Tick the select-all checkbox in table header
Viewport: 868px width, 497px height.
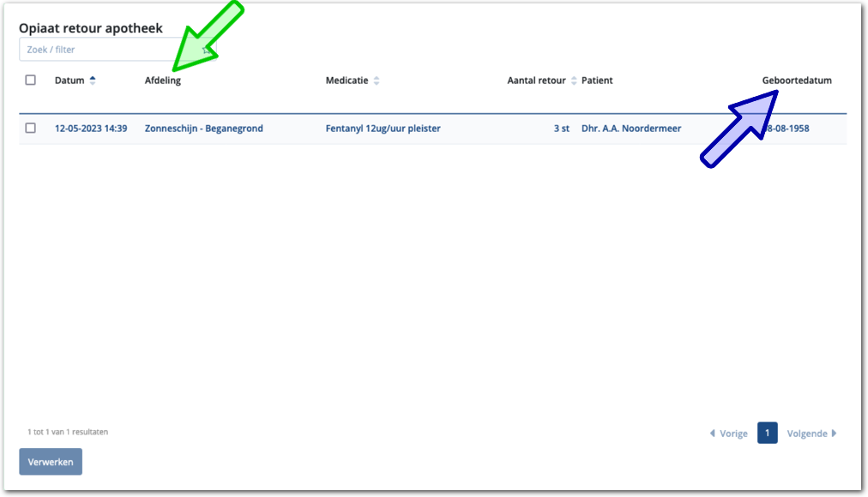coord(31,81)
